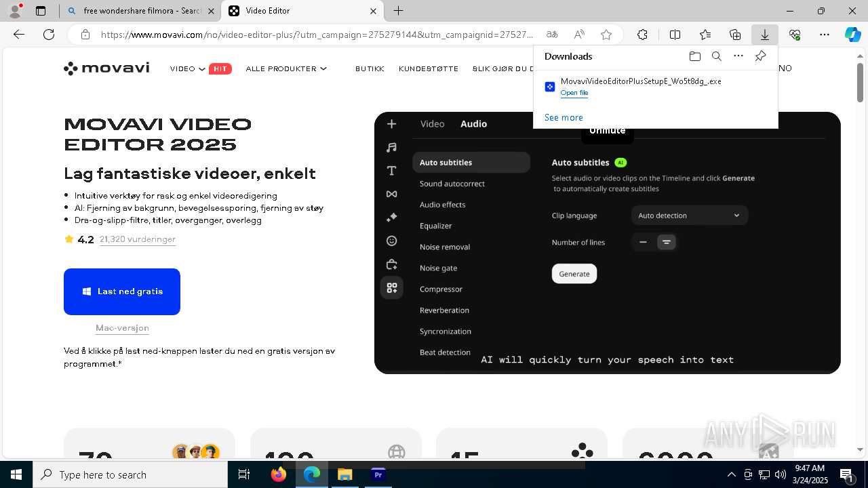Click the Downloads toolbar icon
The width and height of the screenshot is (868, 488).
(x=765, y=35)
